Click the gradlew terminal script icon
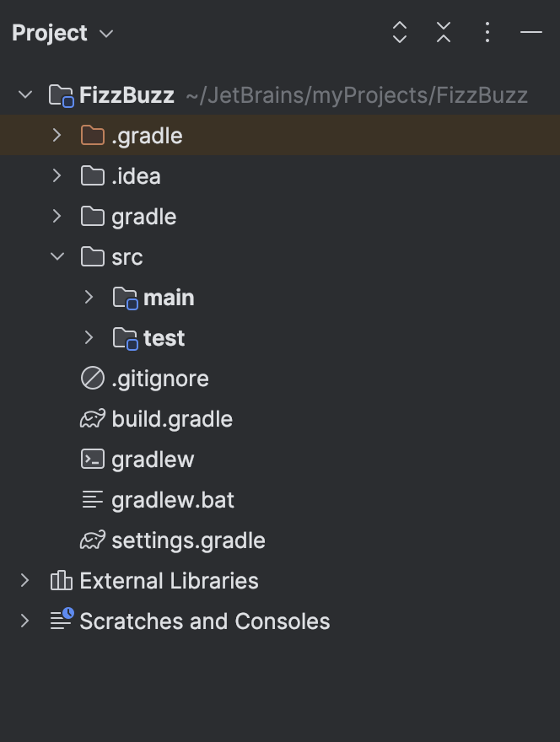This screenshot has height=742, width=560. pos(92,459)
